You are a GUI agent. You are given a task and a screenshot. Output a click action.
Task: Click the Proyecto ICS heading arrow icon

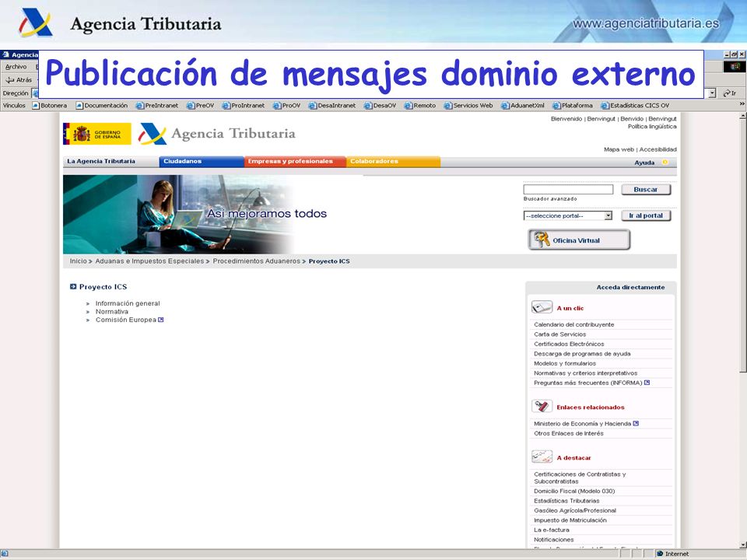pos(73,287)
